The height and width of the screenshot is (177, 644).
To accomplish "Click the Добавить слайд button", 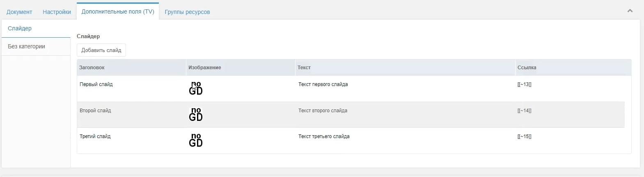I will point(101,50).
